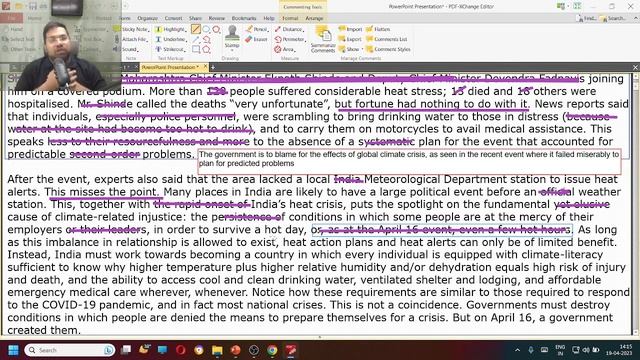Expand the Stamp dropdown arrow
Viewport: 640px width, 360px height.
coord(232,50)
